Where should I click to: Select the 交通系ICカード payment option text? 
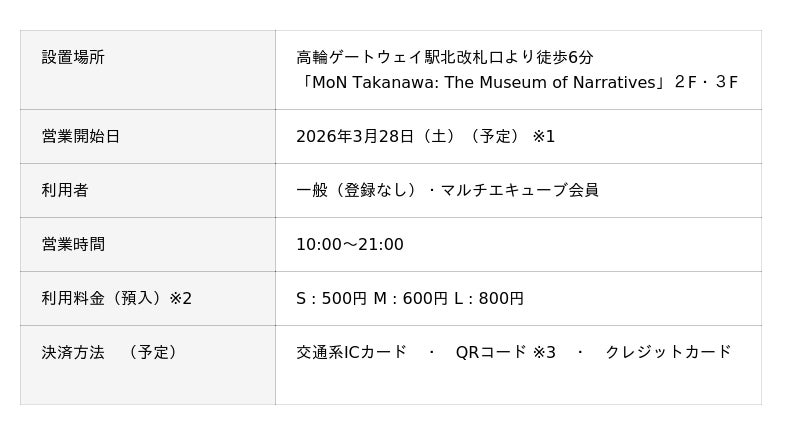pyautogui.click(x=352, y=352)
